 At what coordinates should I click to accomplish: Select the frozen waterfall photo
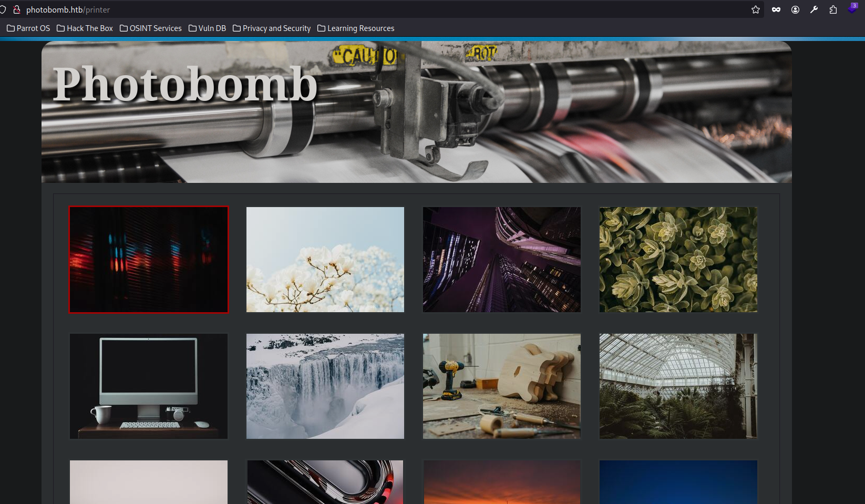tap(325, 386)
